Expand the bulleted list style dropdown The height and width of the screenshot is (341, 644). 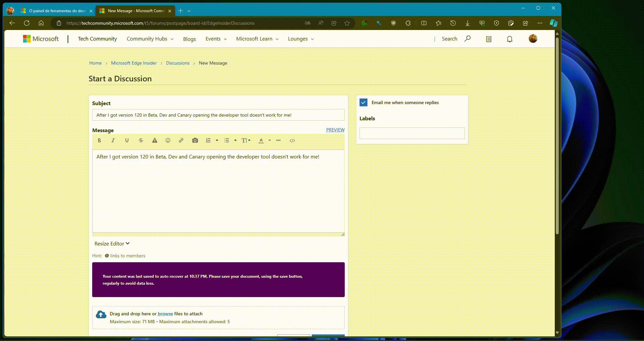[235, 140]
